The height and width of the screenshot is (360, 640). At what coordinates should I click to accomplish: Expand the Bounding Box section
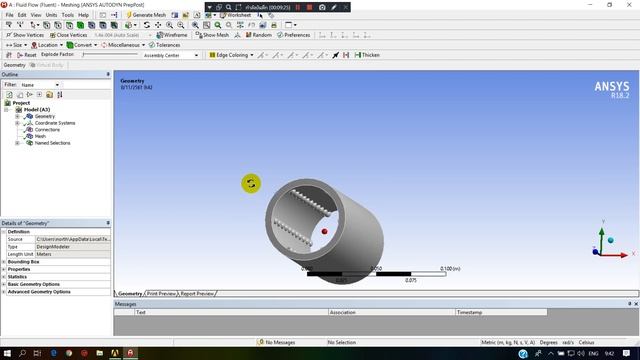click(4, 262)
